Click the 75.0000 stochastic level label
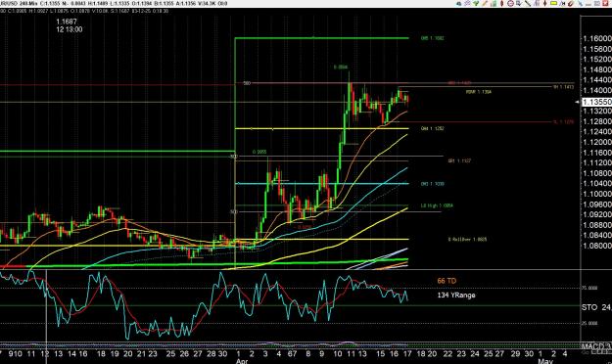The height and width of the screenshot is (364, 612). (x=589, y=288)
